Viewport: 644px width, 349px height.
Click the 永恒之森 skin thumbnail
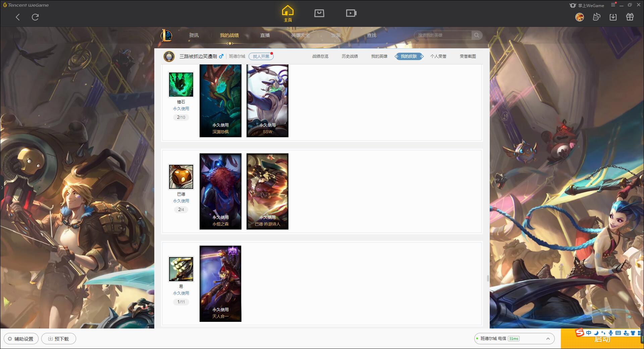[220, 192]
